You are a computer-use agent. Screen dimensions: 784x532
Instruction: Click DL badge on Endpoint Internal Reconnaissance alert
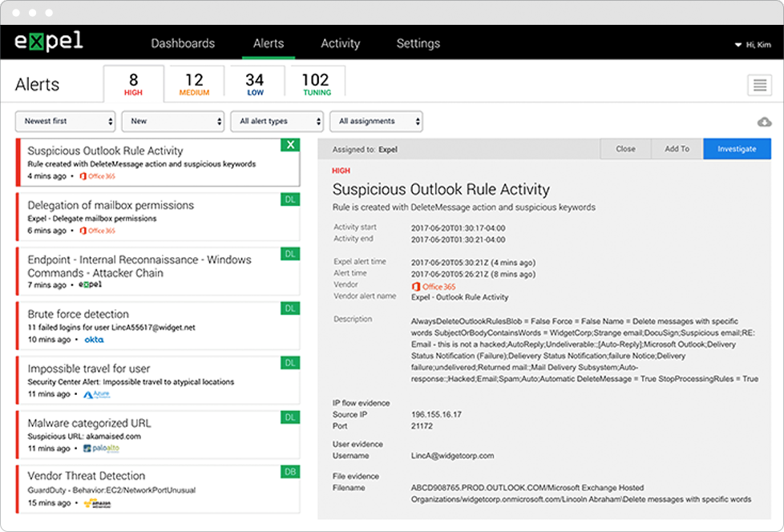(x=290, y=254)
